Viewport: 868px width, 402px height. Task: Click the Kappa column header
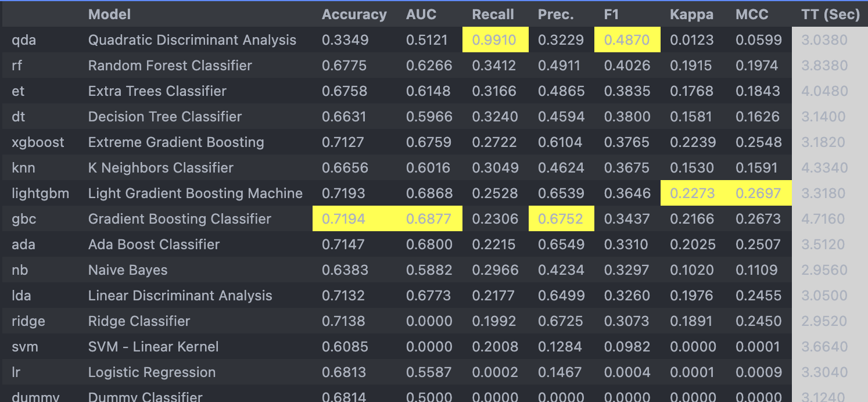[691, 15]
